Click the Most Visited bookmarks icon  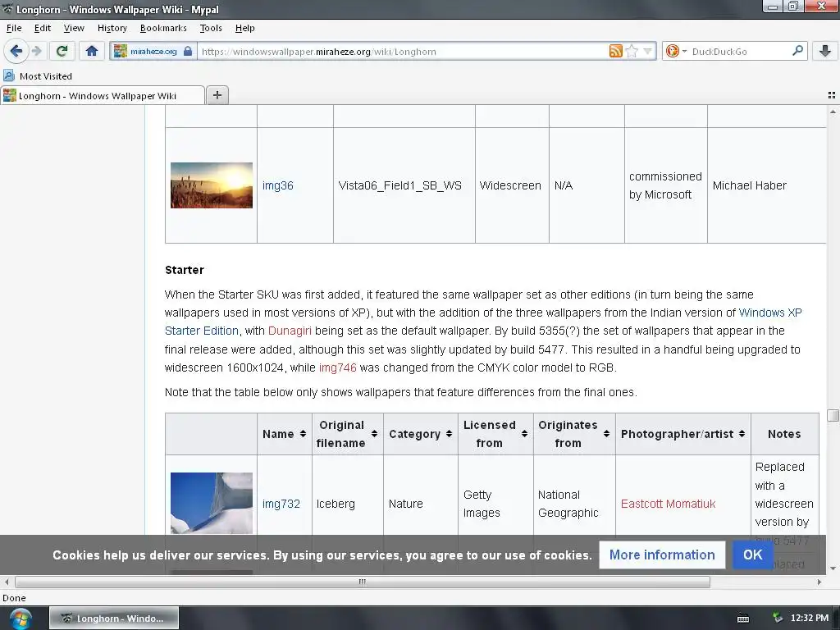click(8, 75)
